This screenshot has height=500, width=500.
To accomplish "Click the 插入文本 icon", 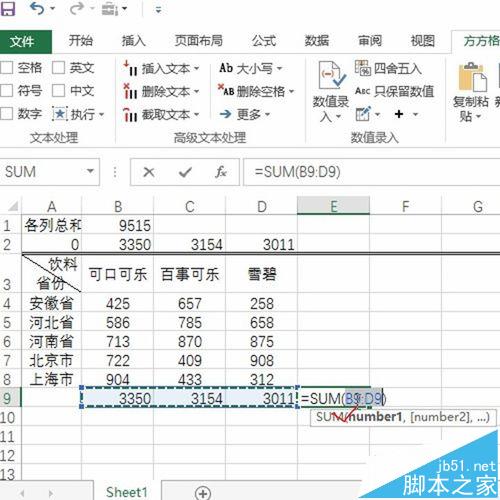I will [x=130, y=68].
